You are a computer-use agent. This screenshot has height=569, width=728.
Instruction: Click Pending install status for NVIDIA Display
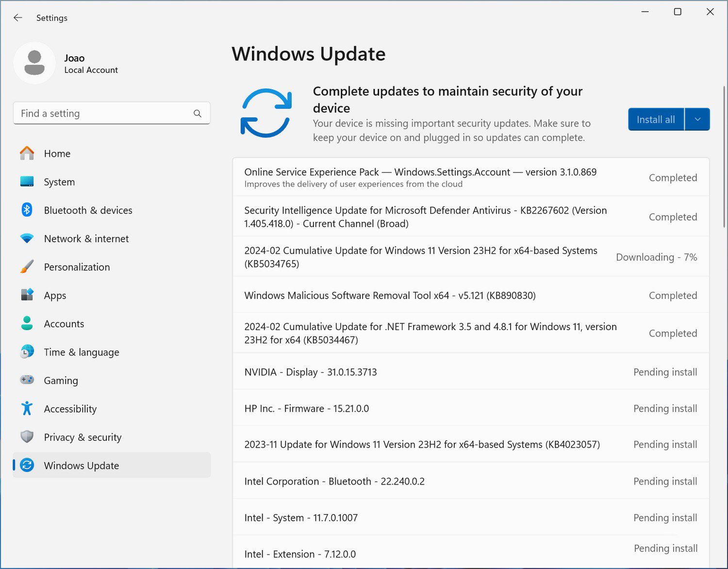[x=665, y=372]
